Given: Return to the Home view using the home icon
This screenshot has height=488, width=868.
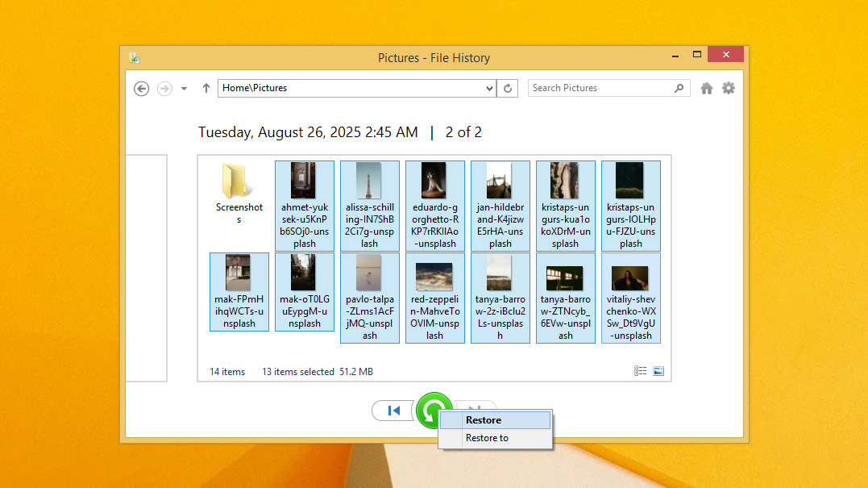Looking at the screenshot, I should point(707,88).
